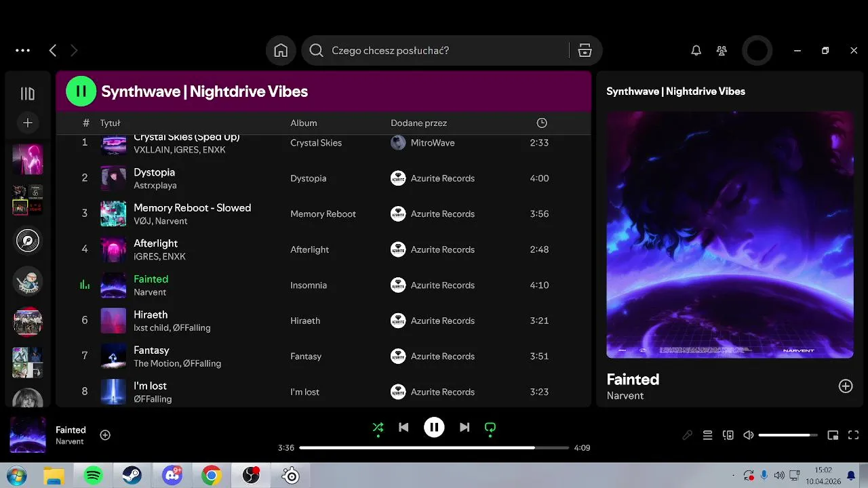Open File Explorer from taskbar

(x=54, y=476)
